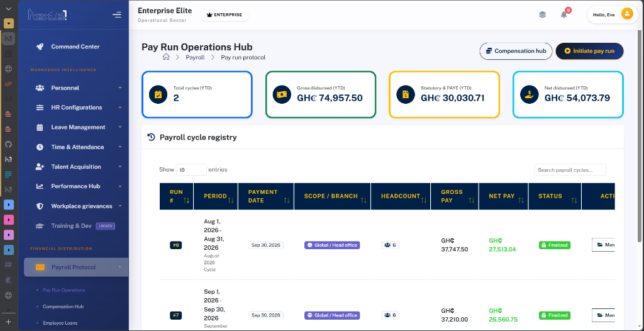Click the Search payroll cycles field
Image resolution: width=644 pixels, height=331 pixels.
click(x=570, y=170)
